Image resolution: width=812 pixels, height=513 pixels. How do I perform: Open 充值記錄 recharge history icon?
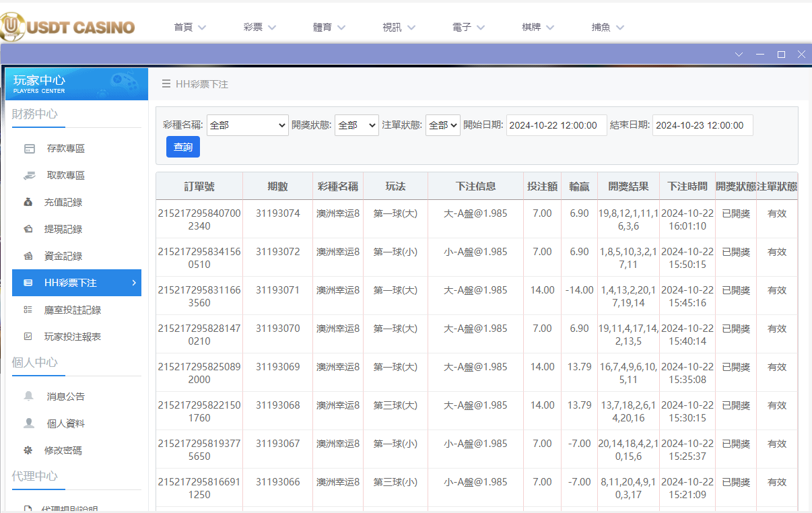point(29,202)
